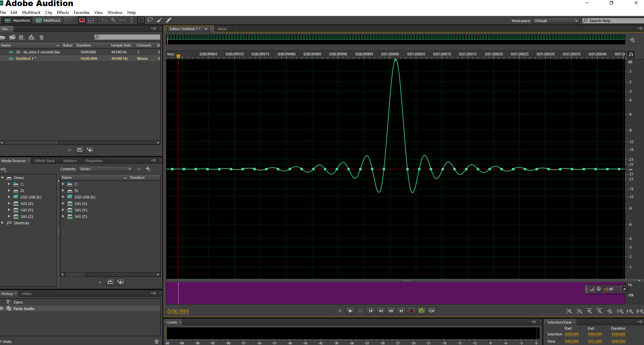This screenshot has width=644, height=345.
Task: Switch to the Effects Rack tab
Action: pyautogui.click(x=44, y=161)
